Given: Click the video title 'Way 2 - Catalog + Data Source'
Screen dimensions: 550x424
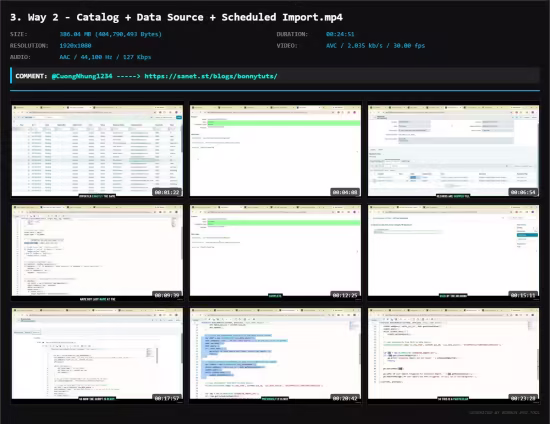Looking at the screenshot, I should point(176,17).
